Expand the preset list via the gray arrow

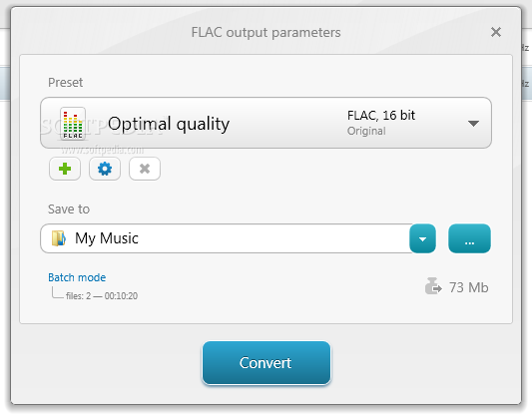[473, 123]
